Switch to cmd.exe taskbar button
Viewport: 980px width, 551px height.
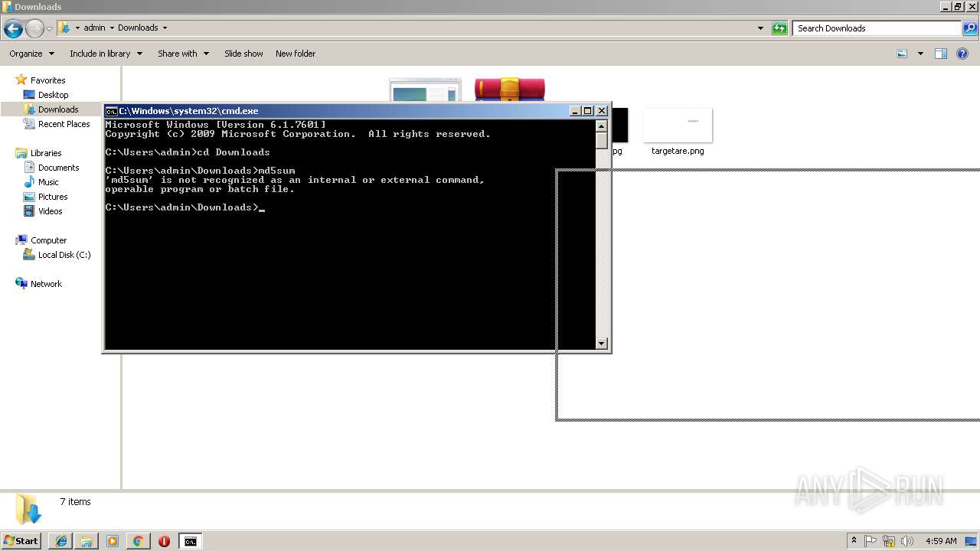tap(190, 541)
